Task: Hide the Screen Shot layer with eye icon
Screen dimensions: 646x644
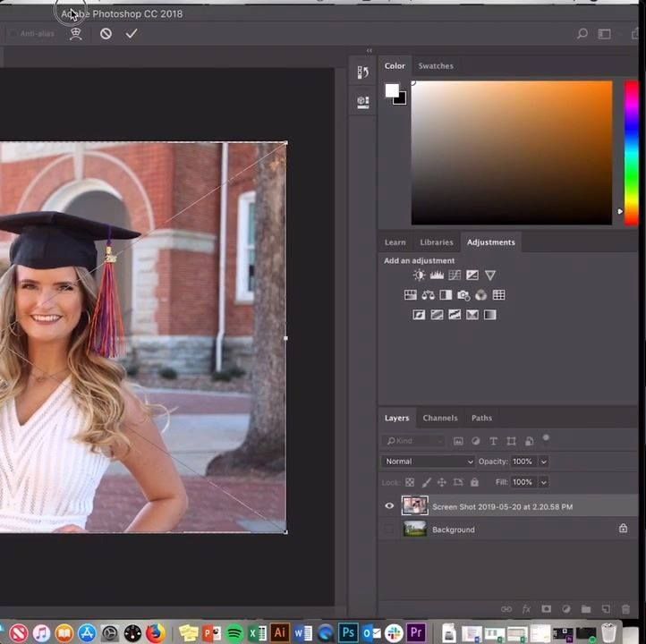Action: [389, 506]
